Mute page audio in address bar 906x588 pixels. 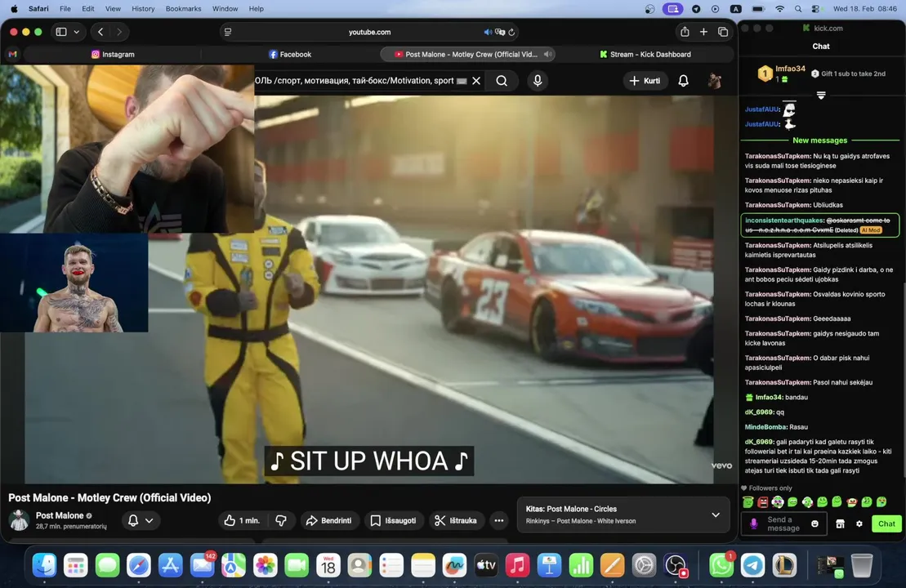click(x=488, y=33)
